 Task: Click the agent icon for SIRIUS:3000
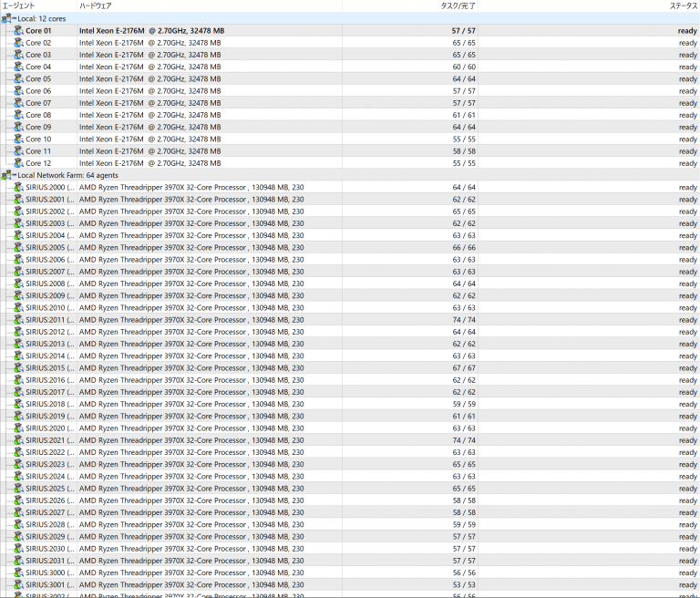(x=18, y=572)
